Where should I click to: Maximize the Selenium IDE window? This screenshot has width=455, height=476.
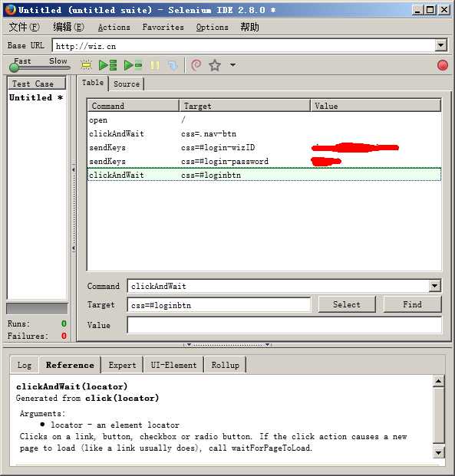(430, 10)
